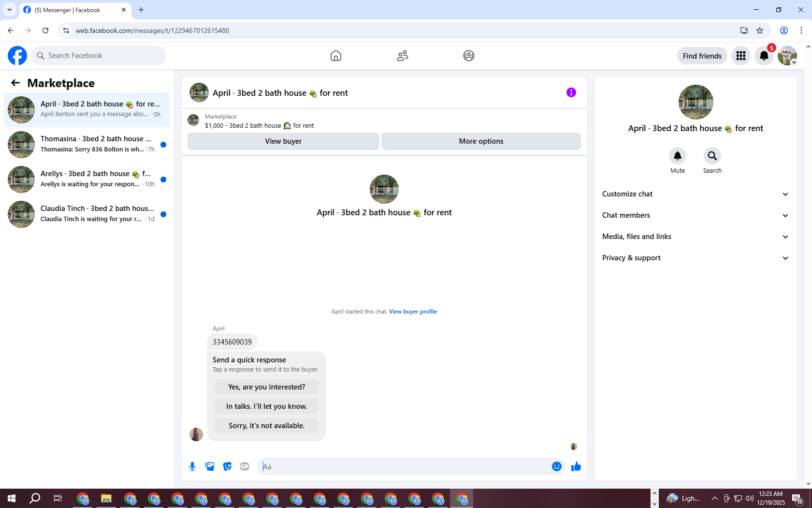Viewport: 812px width, 508px height.
Task: Click the browser address bar URL
Action: 153,30
